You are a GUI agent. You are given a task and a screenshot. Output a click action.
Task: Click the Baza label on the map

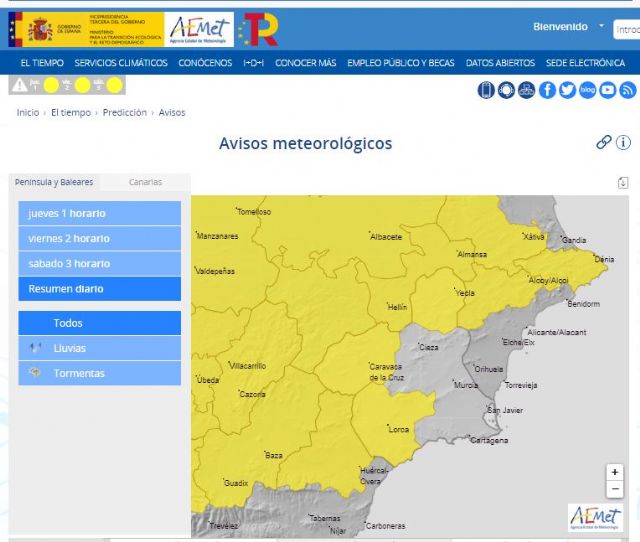[274, 455]
